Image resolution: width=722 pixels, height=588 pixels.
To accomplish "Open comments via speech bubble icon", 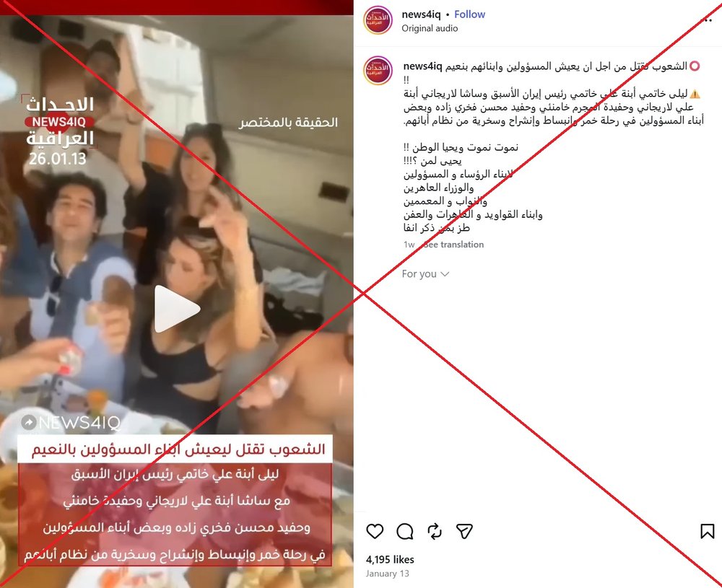I will pos(405,532).
